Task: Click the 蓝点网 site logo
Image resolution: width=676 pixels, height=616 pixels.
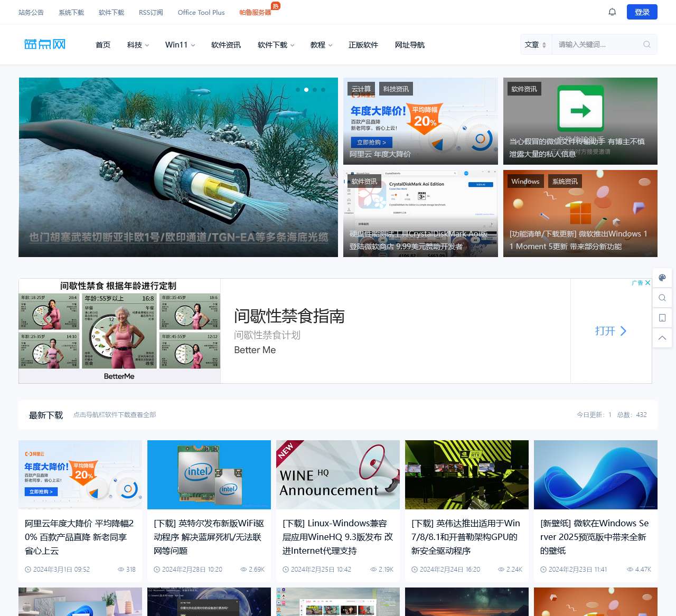Action: coord(45,44)
